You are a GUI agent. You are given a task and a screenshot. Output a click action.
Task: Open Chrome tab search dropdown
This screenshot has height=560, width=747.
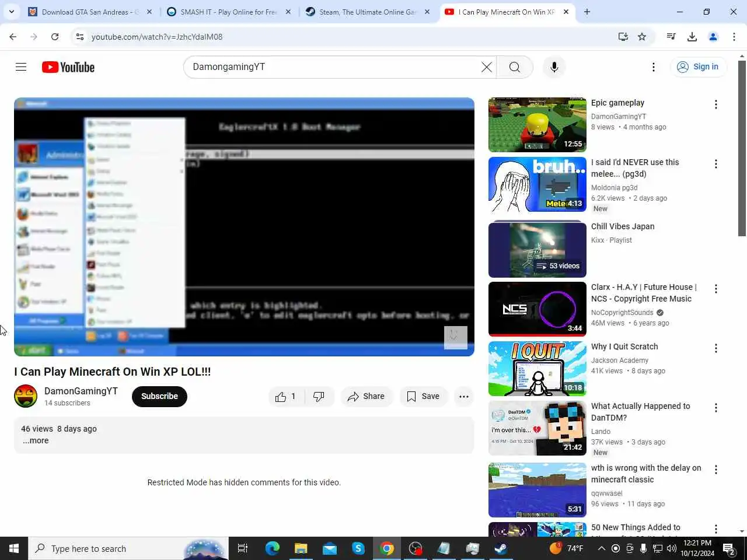click(x=12, y=12)
